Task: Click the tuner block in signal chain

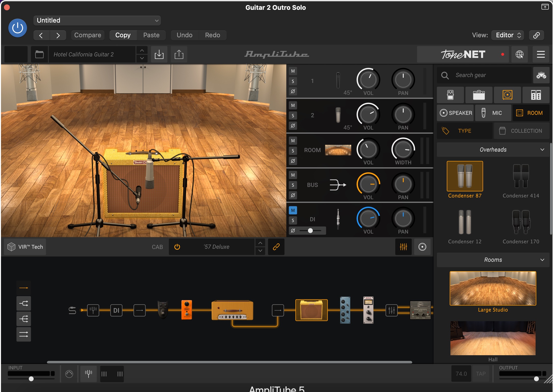Action: click(x=93, y=310)
